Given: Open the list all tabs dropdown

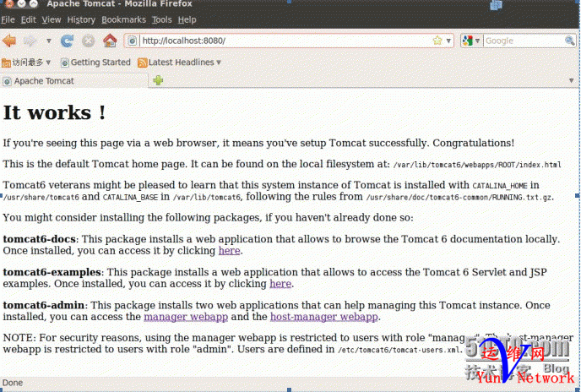Looking at the screenshot, I should (x=571, y=80).
